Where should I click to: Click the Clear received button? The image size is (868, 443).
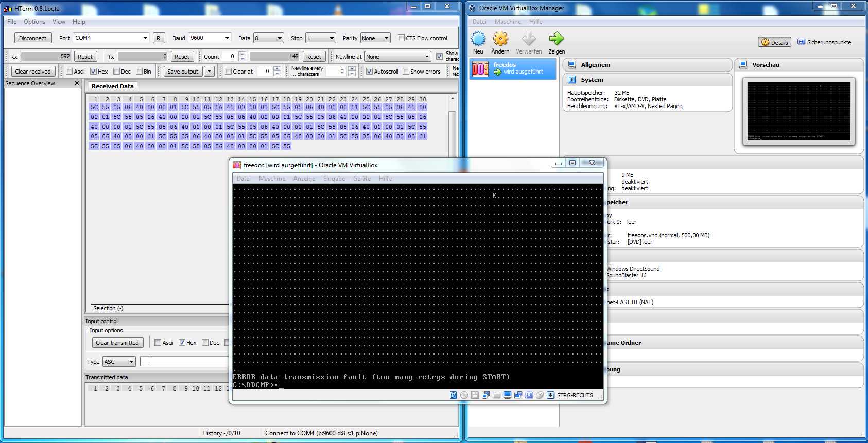coord(33,72)
